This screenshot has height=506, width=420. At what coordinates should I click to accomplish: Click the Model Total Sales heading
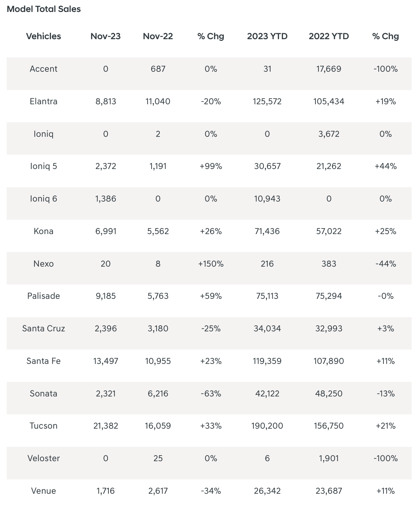pos(44,9)
